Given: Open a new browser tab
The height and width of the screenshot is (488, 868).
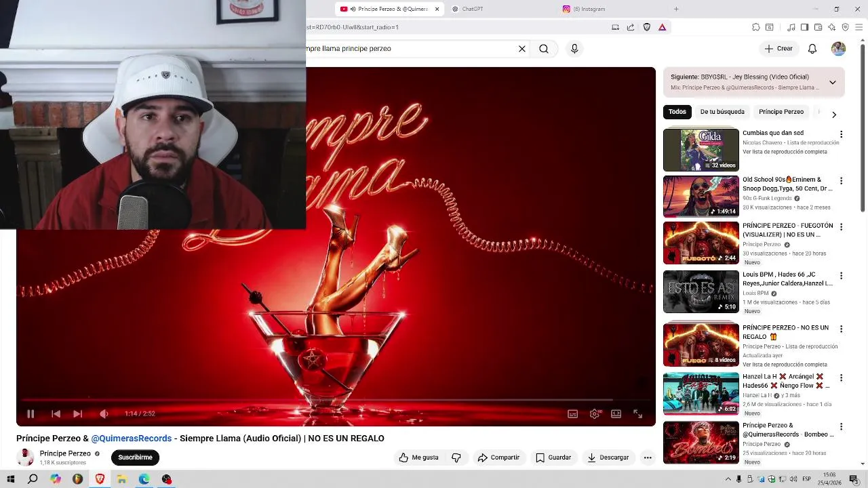Looking at the screenshot, I should (676, 9).
